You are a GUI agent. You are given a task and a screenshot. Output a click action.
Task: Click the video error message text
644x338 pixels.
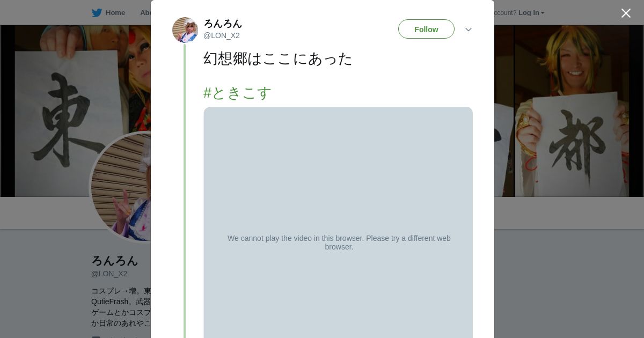(x=339, y=243)
